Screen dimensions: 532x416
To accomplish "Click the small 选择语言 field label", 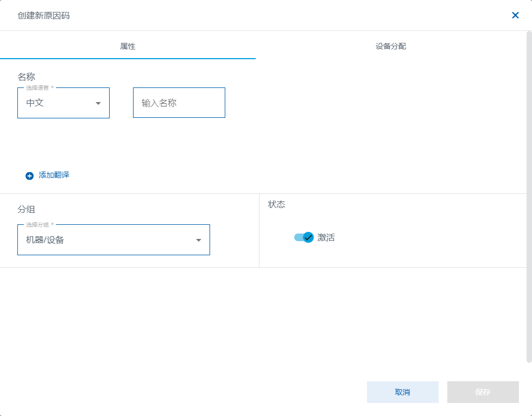I will (x=37, y=87).
